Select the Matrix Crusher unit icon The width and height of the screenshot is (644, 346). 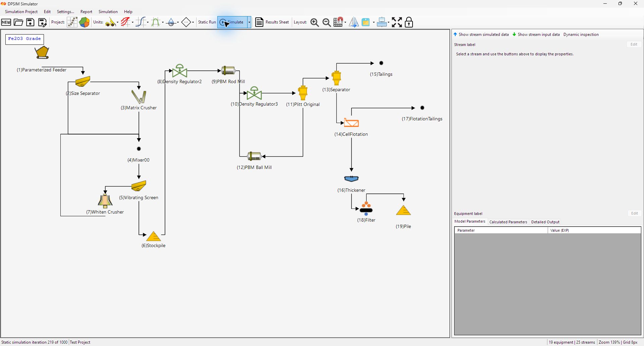pyautogui.click(x=139, y=97)
